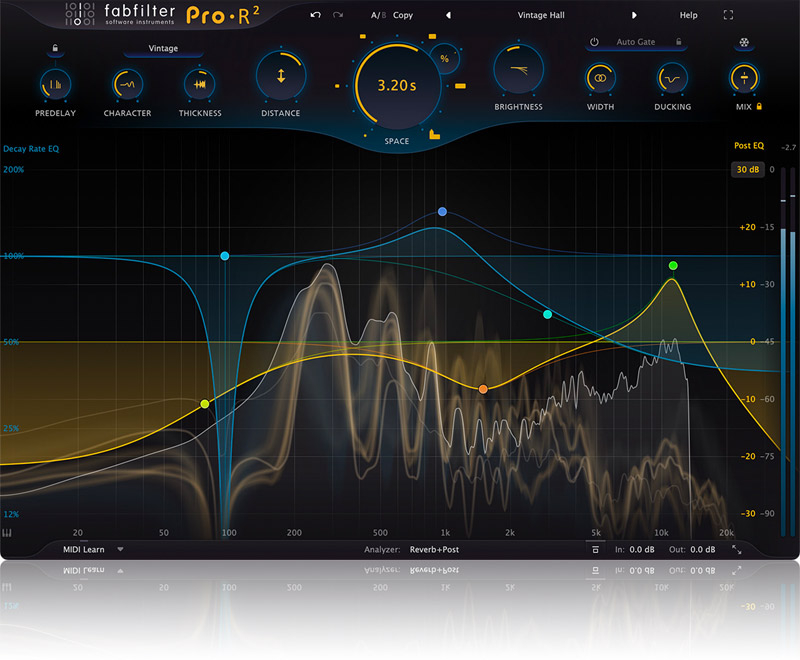The image size is (800, 660).
Task: Select the teal EQ node near 3 kHz
Action: [x=547, y=315]
